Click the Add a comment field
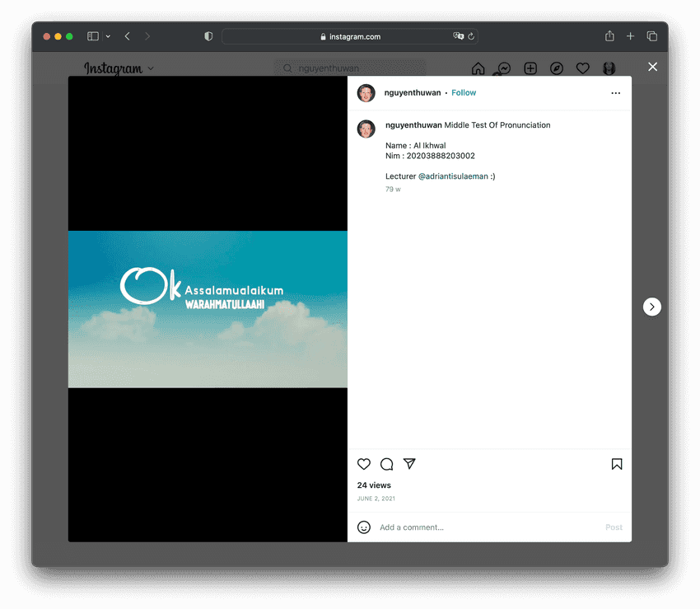The height and width of the screenshot is (609, 700). [486, 527]
